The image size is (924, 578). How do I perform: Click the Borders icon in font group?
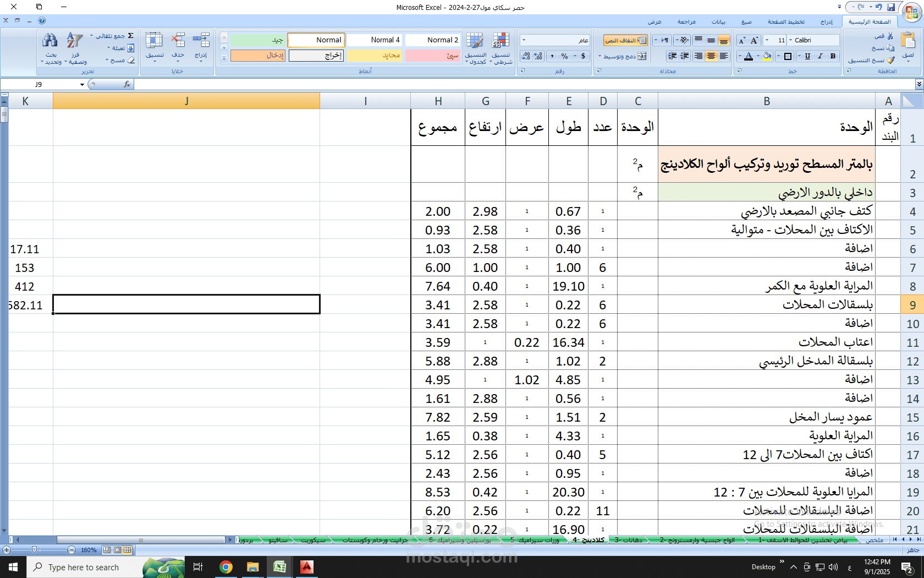point(788,56)
